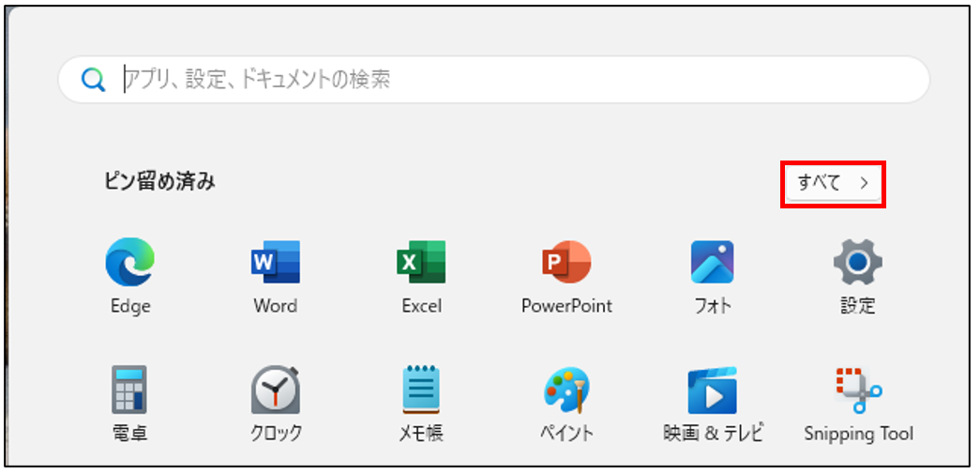
Task: Open the メモ帳 notepad icon
Action: tap(421, 390)
